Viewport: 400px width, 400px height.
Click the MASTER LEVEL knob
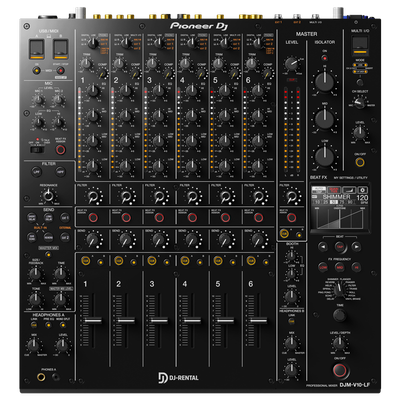(291, 63)
